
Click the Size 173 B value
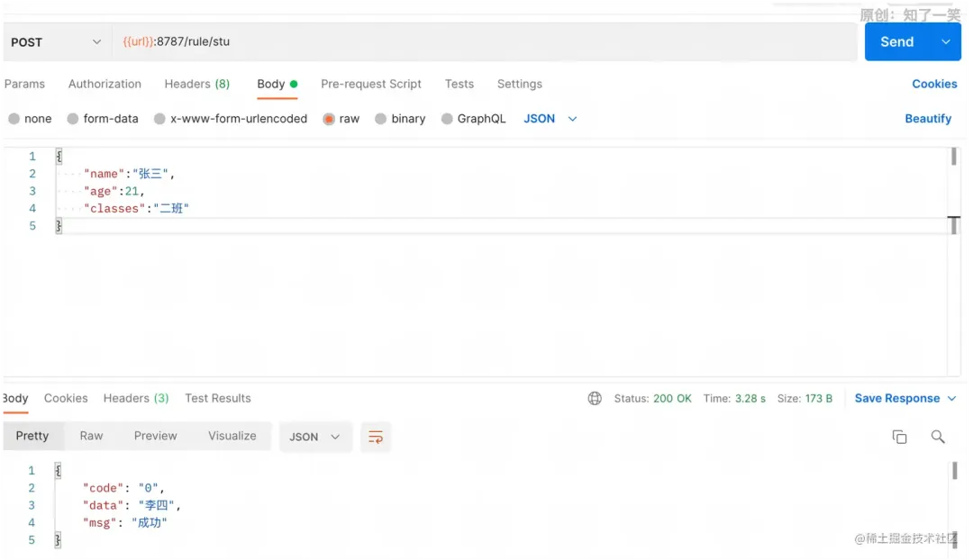(818, 398)
